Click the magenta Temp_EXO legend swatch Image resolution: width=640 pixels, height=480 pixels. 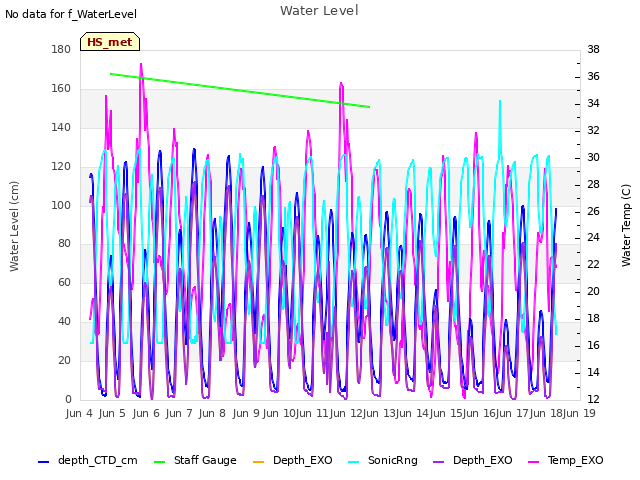point(533,462)
